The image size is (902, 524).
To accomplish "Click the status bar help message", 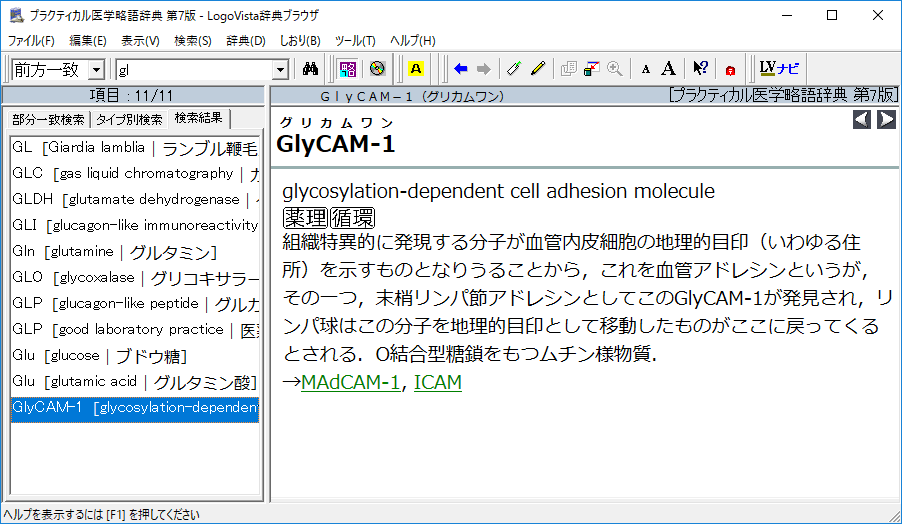I will [x=101, y=515].
